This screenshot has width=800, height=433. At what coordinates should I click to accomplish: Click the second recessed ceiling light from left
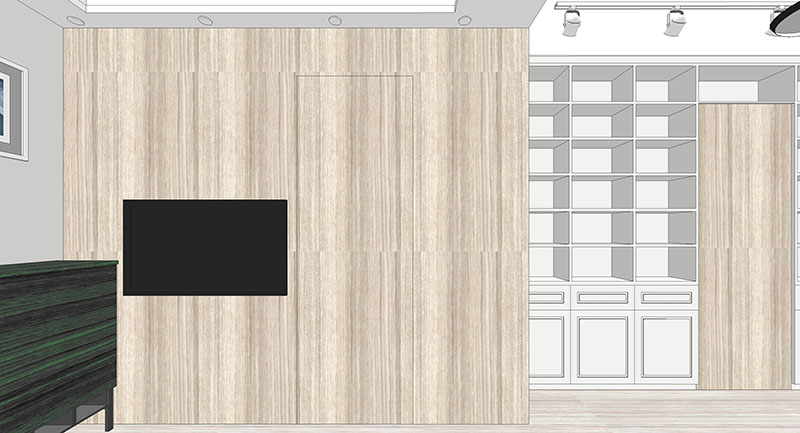(205, 20)
